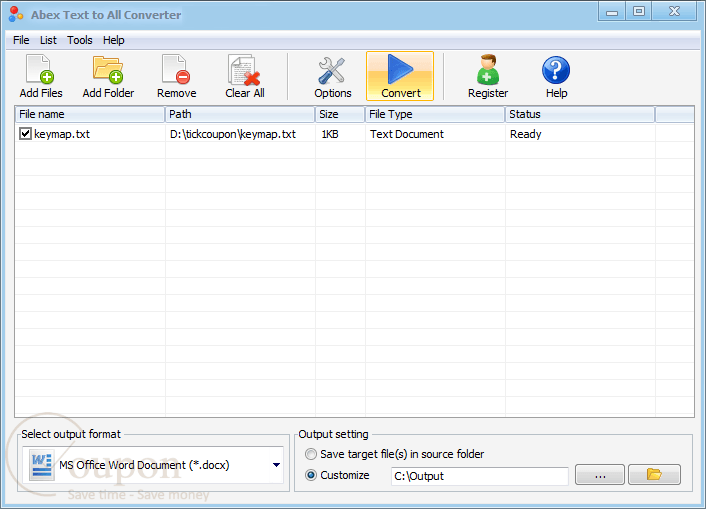Click the Text Document file type cell
706x509 pixels.
coord(407,134)
